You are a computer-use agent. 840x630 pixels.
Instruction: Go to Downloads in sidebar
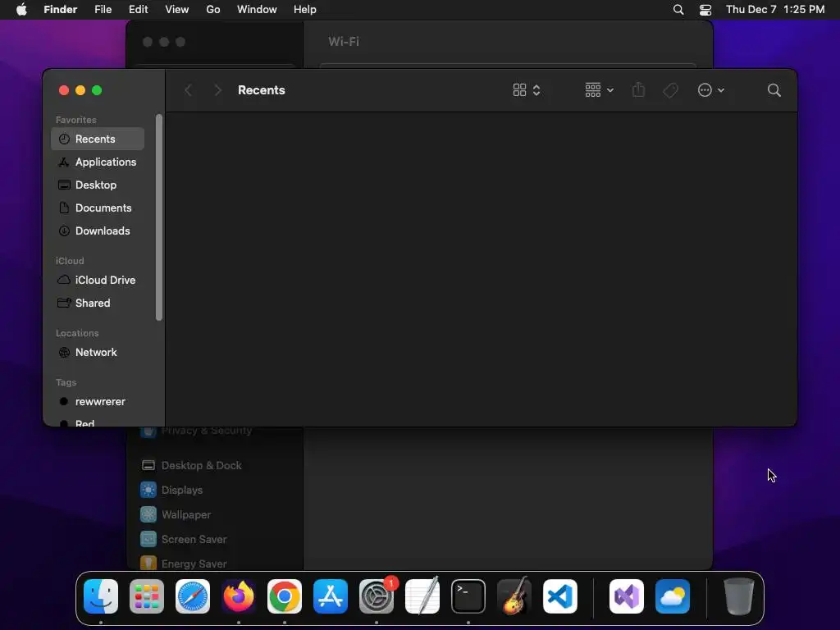98,231
